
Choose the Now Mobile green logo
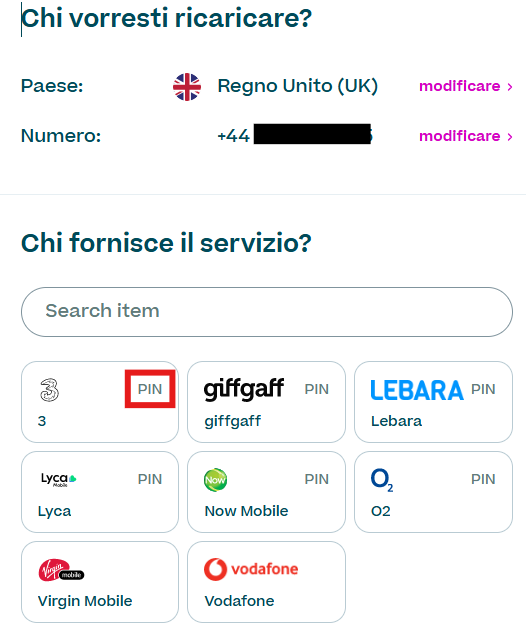215,480
